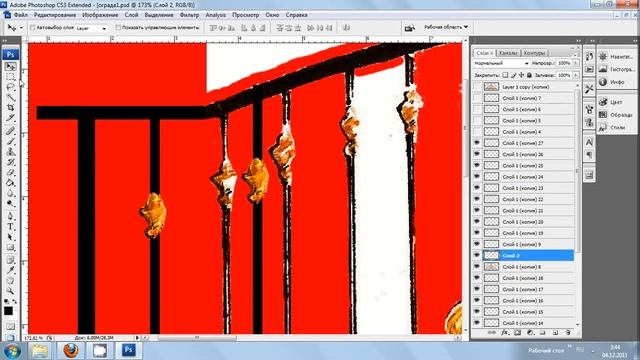Select the Dodge tool
640x360 pixels.
pyautogui.click(x=11, y=203)
